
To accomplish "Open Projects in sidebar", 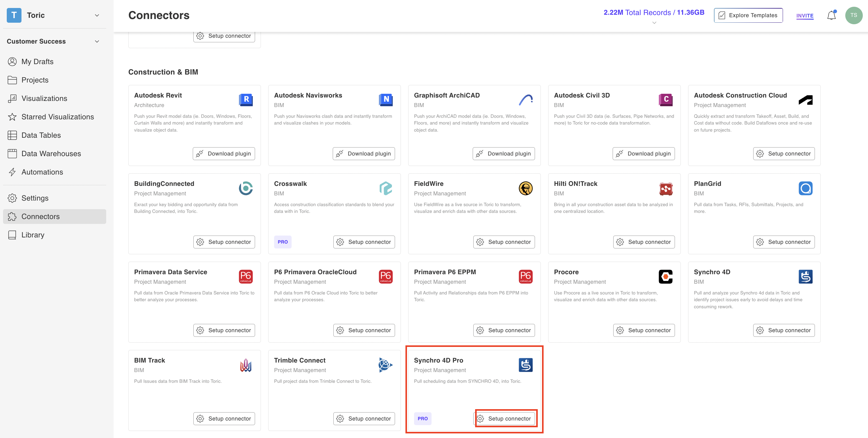I will pyautogui.click(x=55, y=80).
